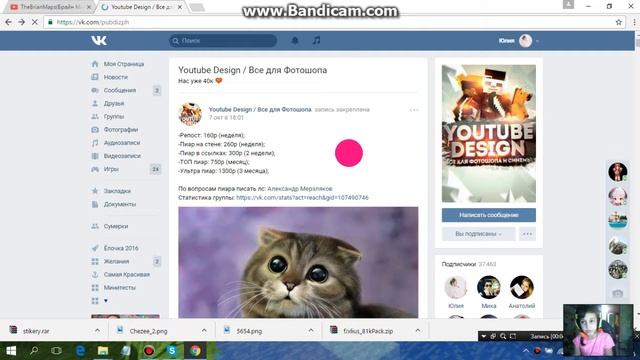Open subscriber Юлия's avatar
The height and width of the screenshot is (360, 640).
(x=456, y=287)
